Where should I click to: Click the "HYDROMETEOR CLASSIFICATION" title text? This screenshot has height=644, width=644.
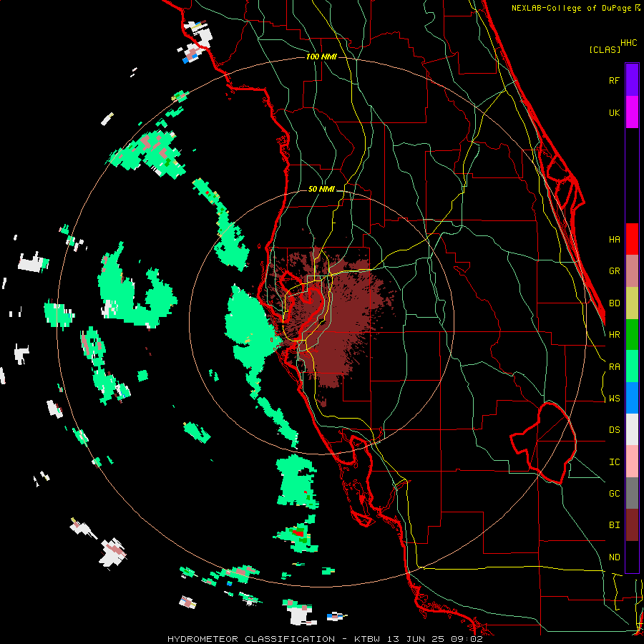pos(251,639)
